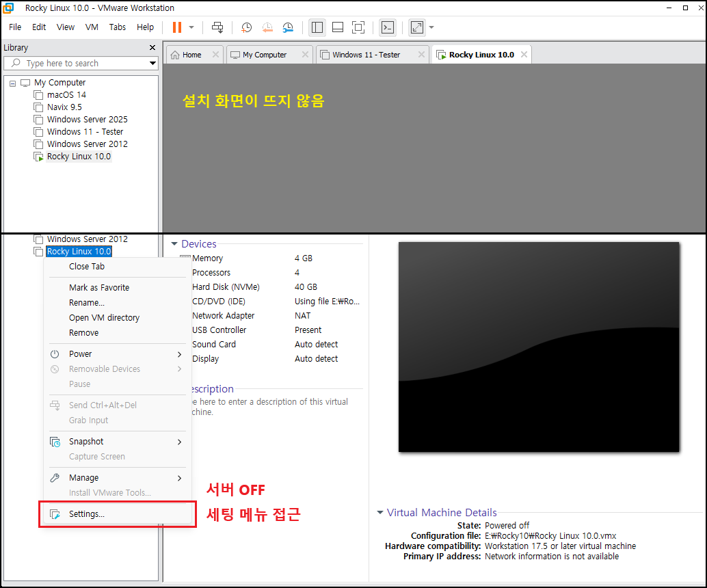Close the Windows 11 - Tester tab
Image resolution: width=707 pixels, height=588 pixels.
pos(421,55)
